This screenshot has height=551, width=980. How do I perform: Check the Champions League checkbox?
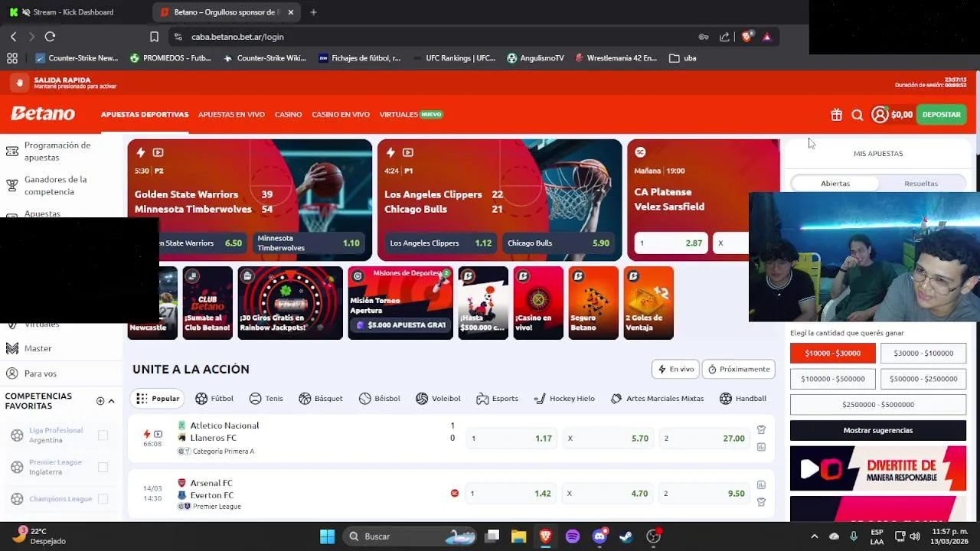tap(103, 499)
